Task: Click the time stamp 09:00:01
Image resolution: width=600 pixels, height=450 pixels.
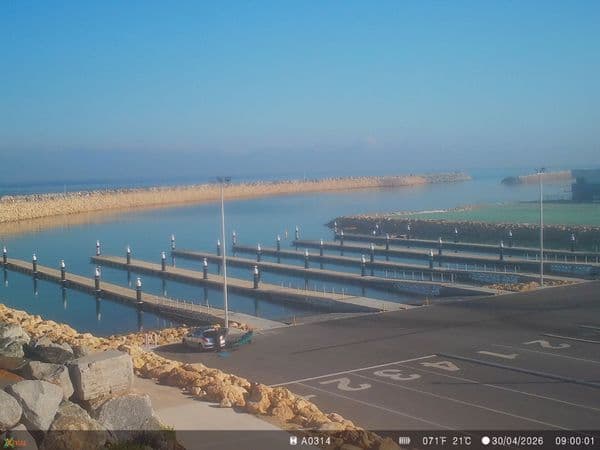Action: (x=575, y=441)
